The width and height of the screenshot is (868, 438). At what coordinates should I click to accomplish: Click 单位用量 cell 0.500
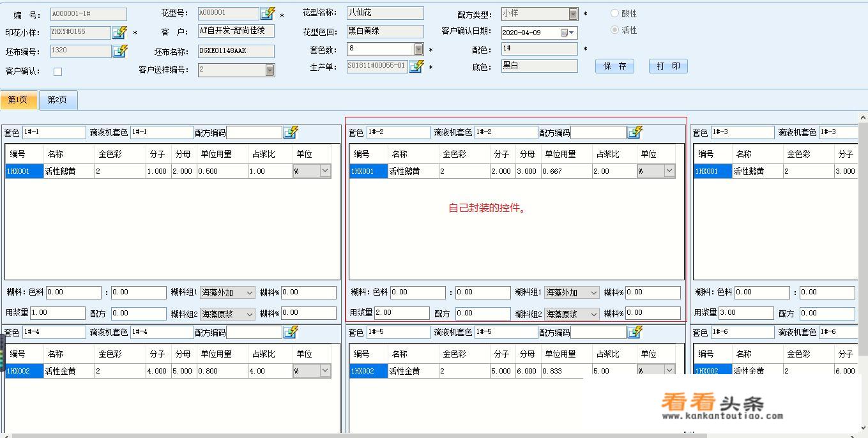[222, 171]
